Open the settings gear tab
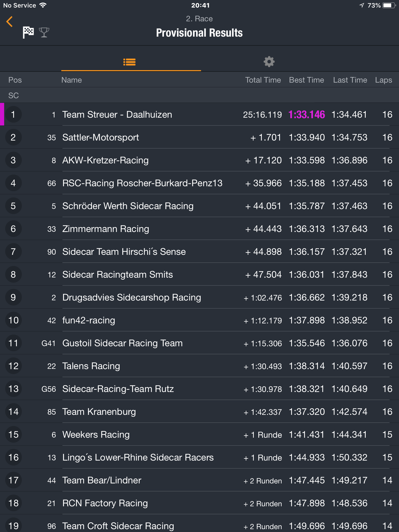This screenshot has width=399, height=532. tap(269, 62)
